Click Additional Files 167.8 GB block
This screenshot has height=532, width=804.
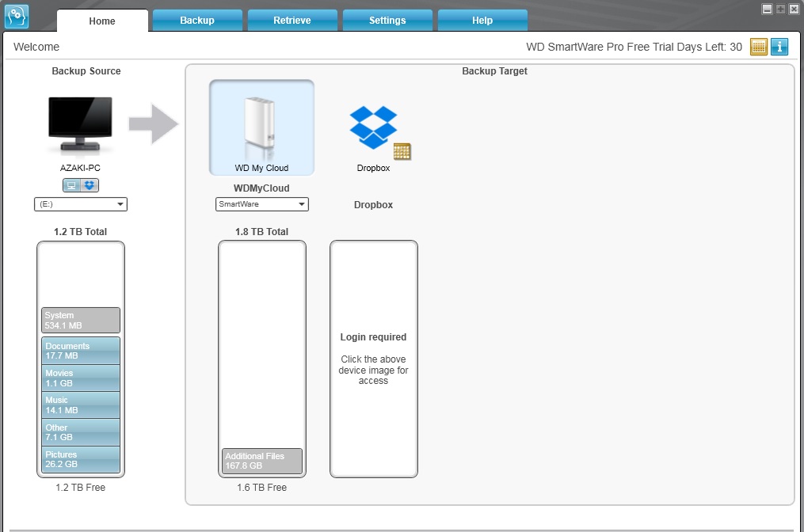262,461
